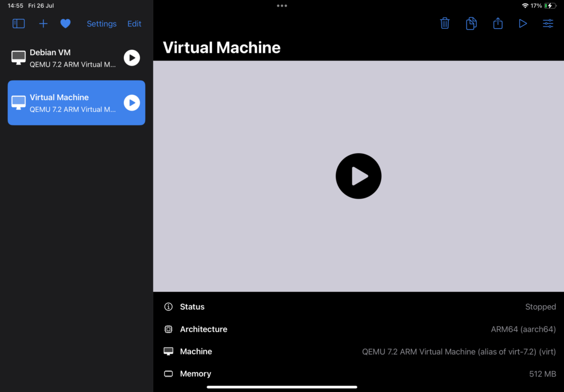Tap the Architecture row ARM64 value
The height and width of the screenshot is (392, 564).
point(523,329)
